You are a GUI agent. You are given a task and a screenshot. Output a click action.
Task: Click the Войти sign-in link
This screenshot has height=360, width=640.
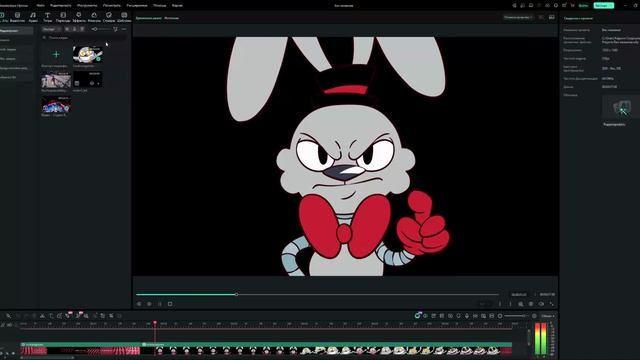pos(583,5)
